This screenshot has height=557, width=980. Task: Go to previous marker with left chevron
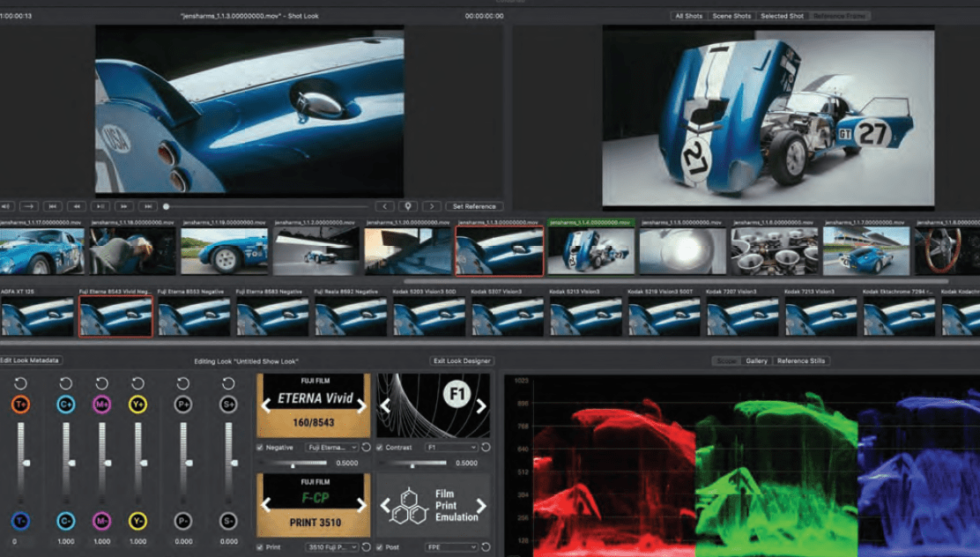pos(384,206)
